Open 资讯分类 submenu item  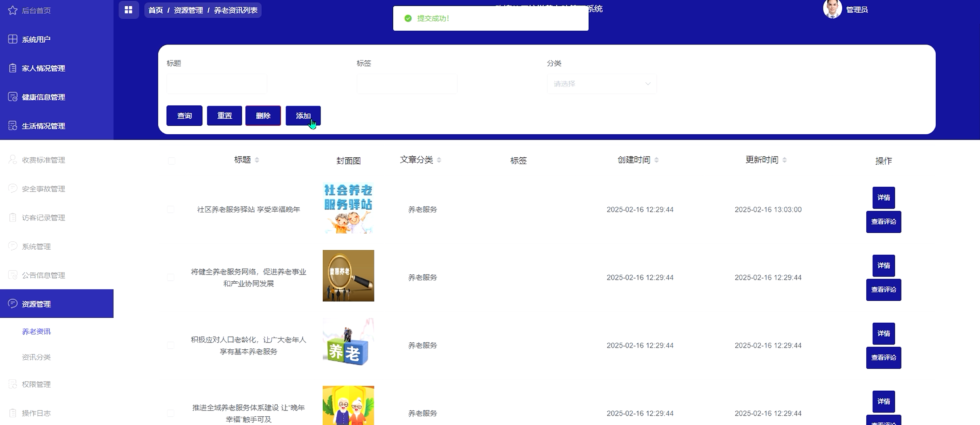[x=36, y=357]
